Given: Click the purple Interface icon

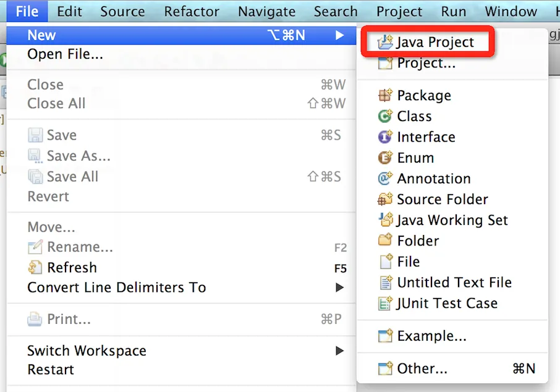Looking at the screenshot, I should point(386,137).
